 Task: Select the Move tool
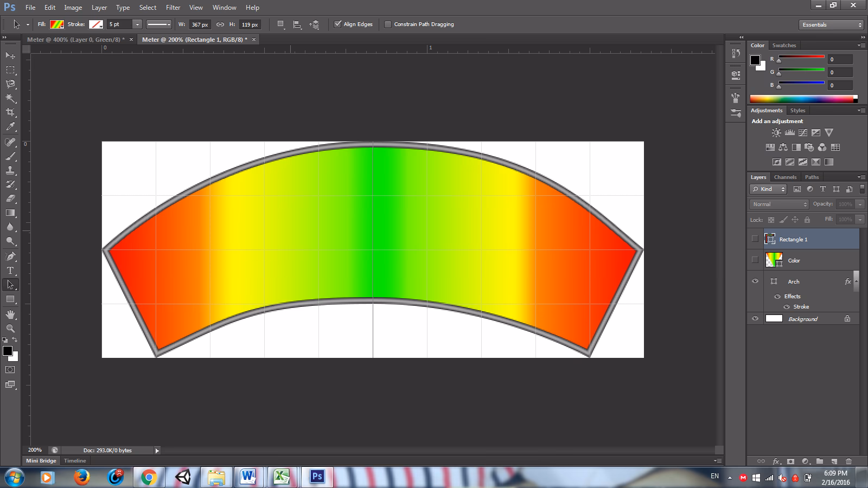(x=10, y=56)
